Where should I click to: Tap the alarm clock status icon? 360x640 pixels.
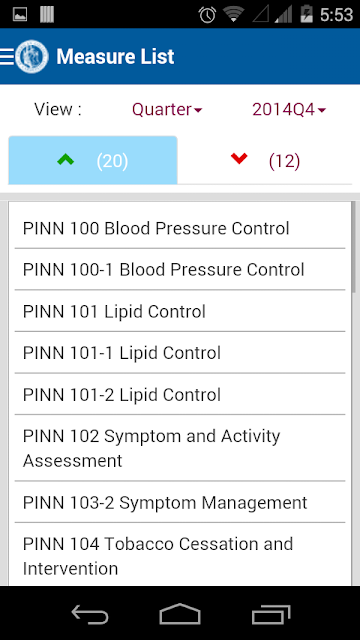tap(207, 15)
